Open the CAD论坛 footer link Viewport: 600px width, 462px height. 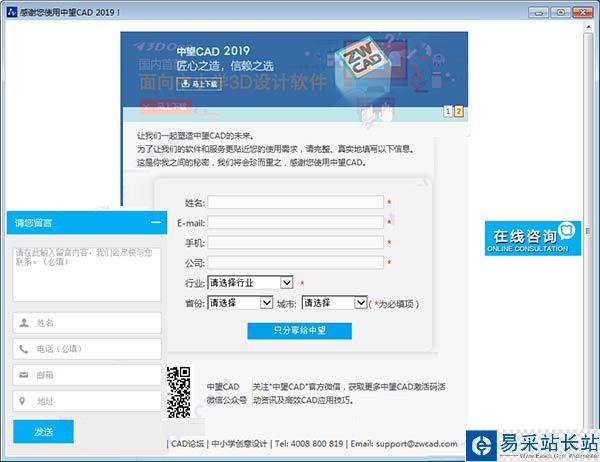[188, 444]
